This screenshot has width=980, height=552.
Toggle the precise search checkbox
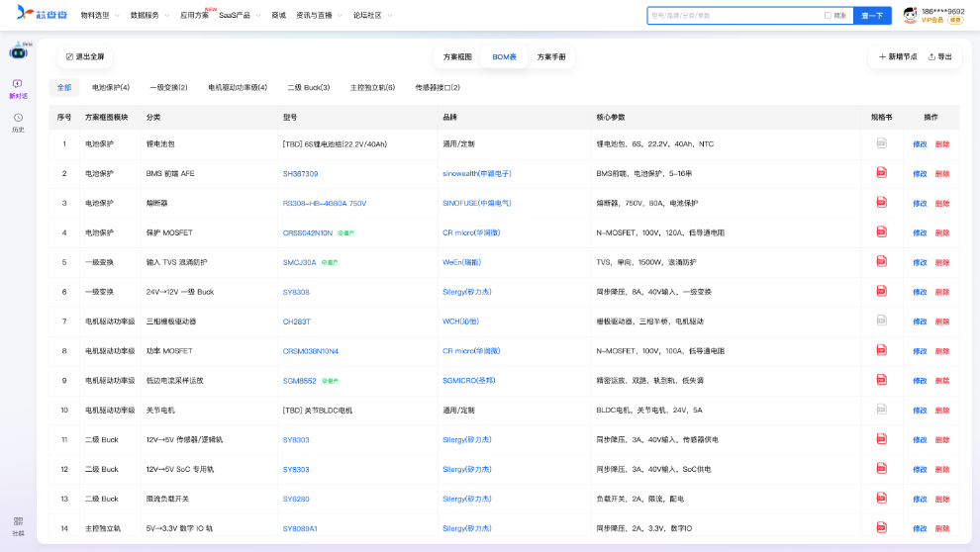coord(828,16)
